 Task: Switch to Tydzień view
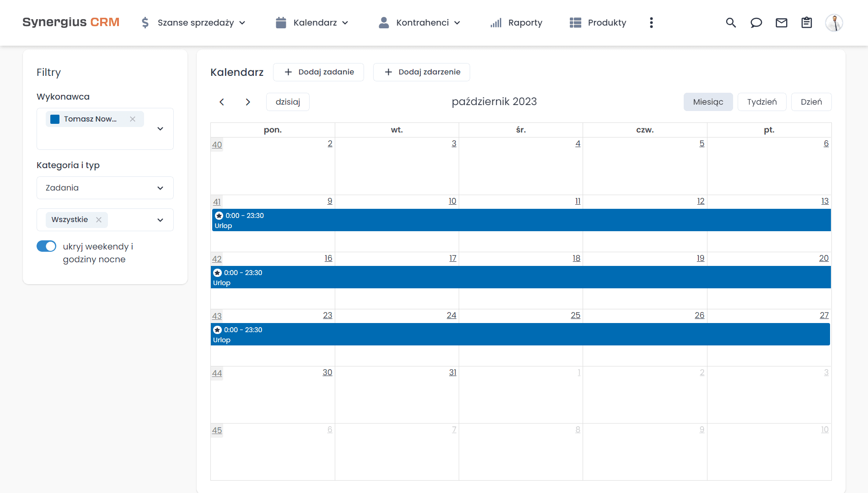[761, 101]
